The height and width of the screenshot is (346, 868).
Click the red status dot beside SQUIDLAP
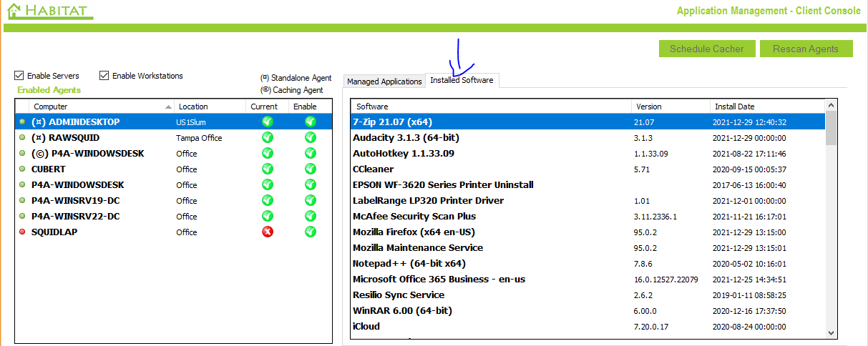click(x=23, y=232)
